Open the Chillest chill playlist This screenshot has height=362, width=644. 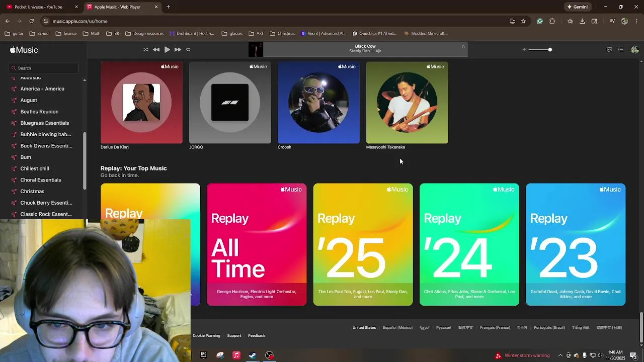tap(35, 168)
